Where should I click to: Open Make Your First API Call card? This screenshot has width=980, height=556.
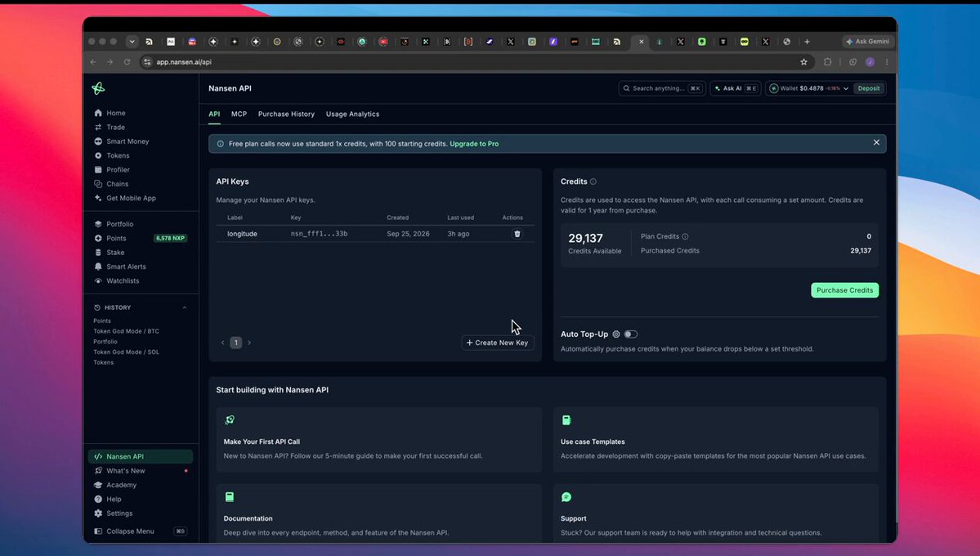(378, 440)
